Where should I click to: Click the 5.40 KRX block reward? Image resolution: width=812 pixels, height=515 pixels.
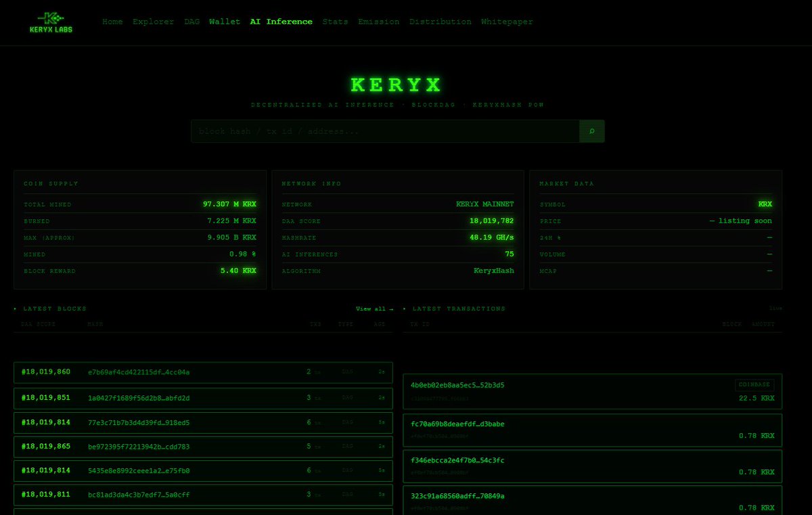coord(238,271)
